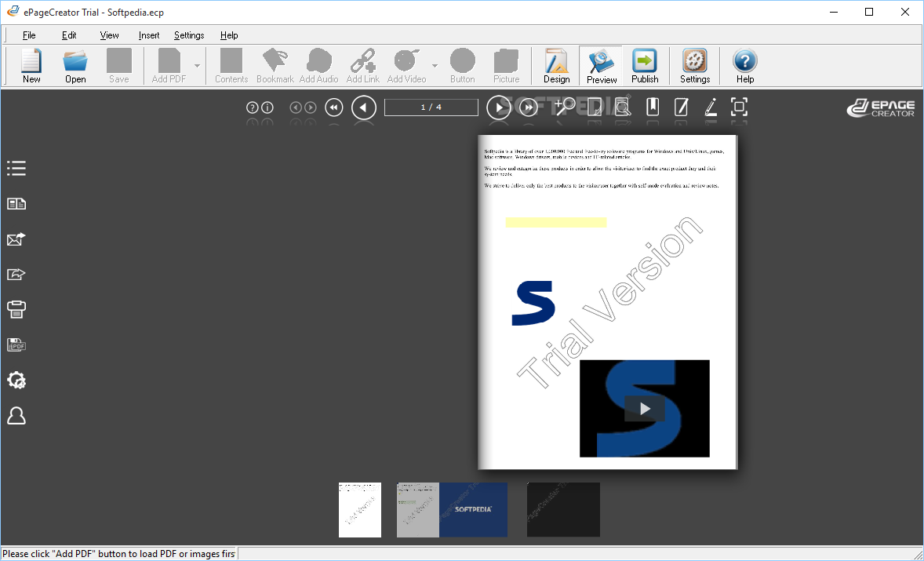924x561 pixels.
Task: Click the small back history arrow
Action: (x=296, y=107)
